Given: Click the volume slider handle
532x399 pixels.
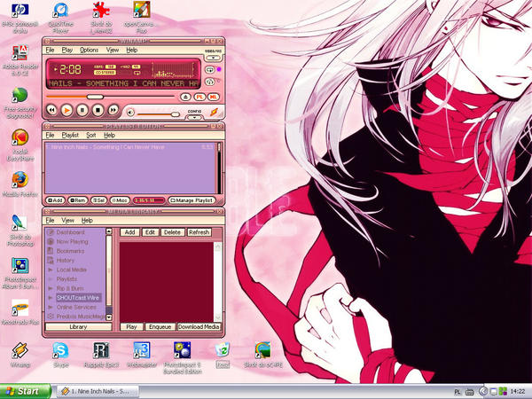Looking at the screenshot, I should pyautogui.click(x=175, y=114).
